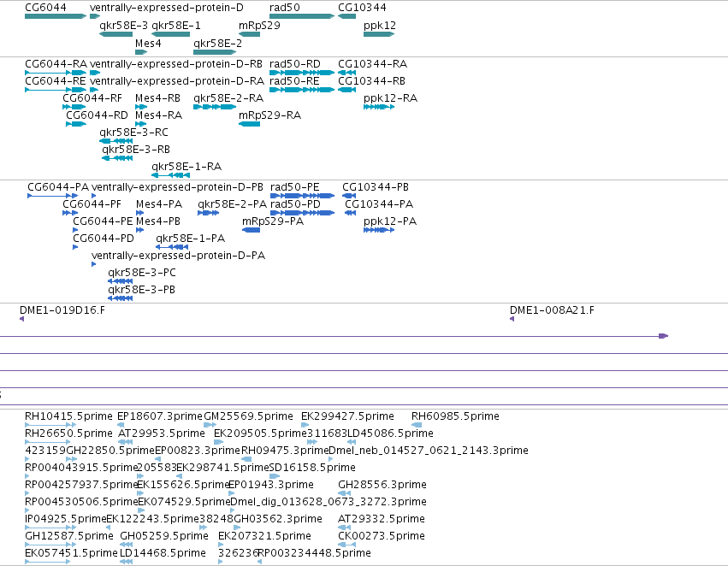This screenshot has height=566, width=728.
Task: Select the CG6044-PF protein label
Action: 92,204
